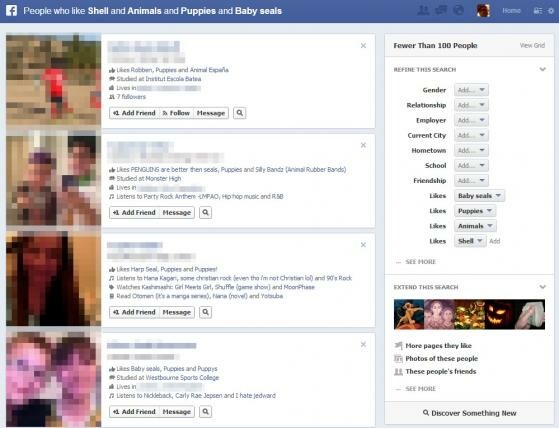Open the Gender filter dropdown

tap(471, 90)
